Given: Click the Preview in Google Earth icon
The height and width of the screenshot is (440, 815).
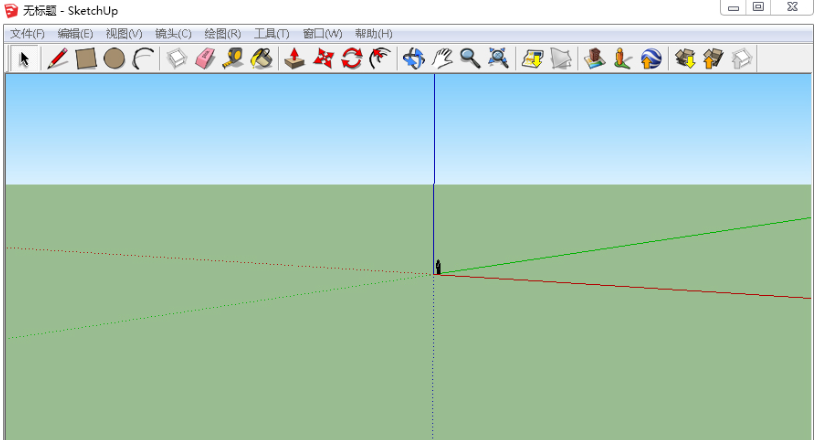Looking at the screenshot, I should tap(651, 58).
